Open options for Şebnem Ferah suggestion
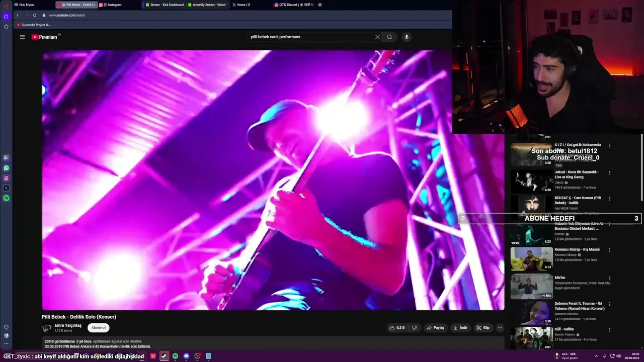Screen dimensions: 644x362 tap(609, 304)
